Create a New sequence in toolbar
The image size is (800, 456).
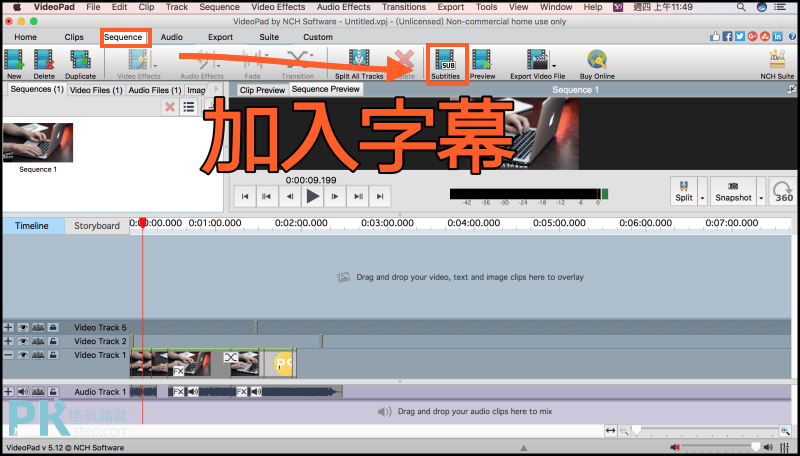(14, 63)
